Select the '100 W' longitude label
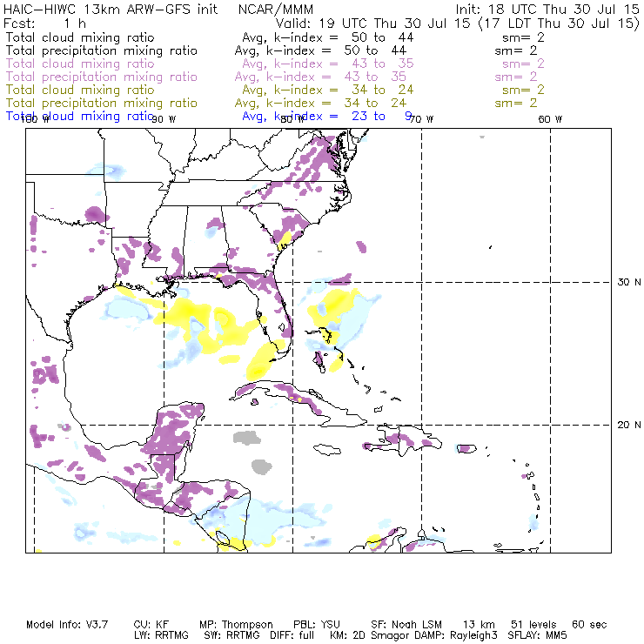This screenshot has width=644, height=644. (35, 119)
